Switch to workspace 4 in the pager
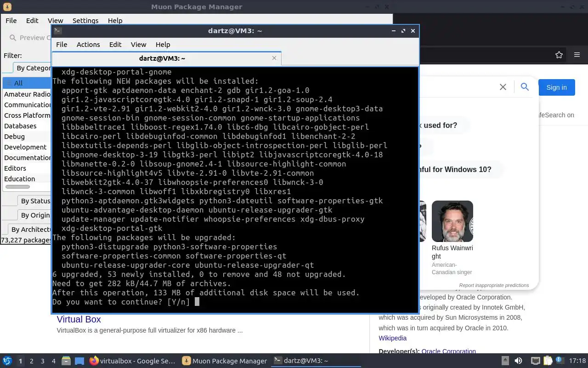Image resolution: width=588 pixels, height=368 pixels. [53, 361]
